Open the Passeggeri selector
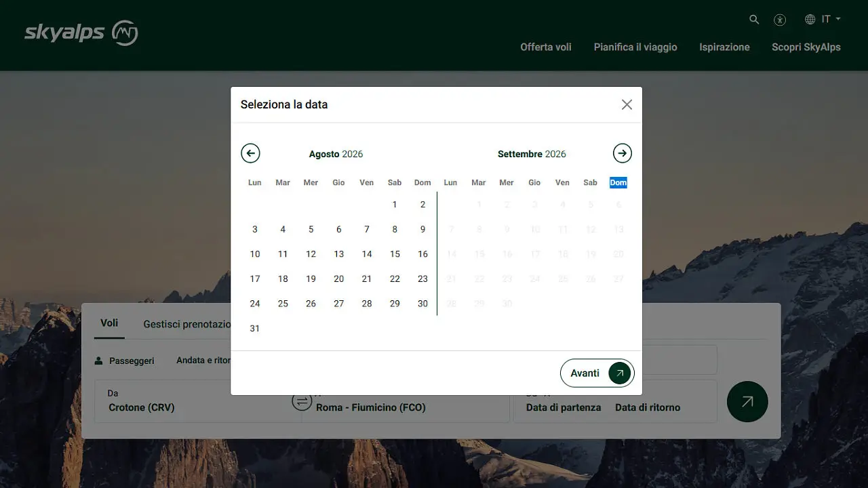 click(125, 361)
